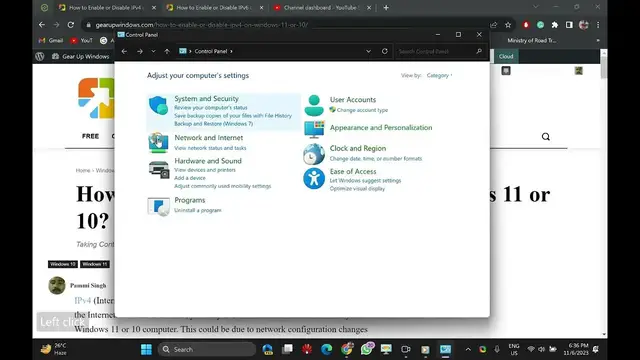Click the Control Panel search magnifier icon
The height and width of the screenshot is (360, 640).
pos(479,51)
